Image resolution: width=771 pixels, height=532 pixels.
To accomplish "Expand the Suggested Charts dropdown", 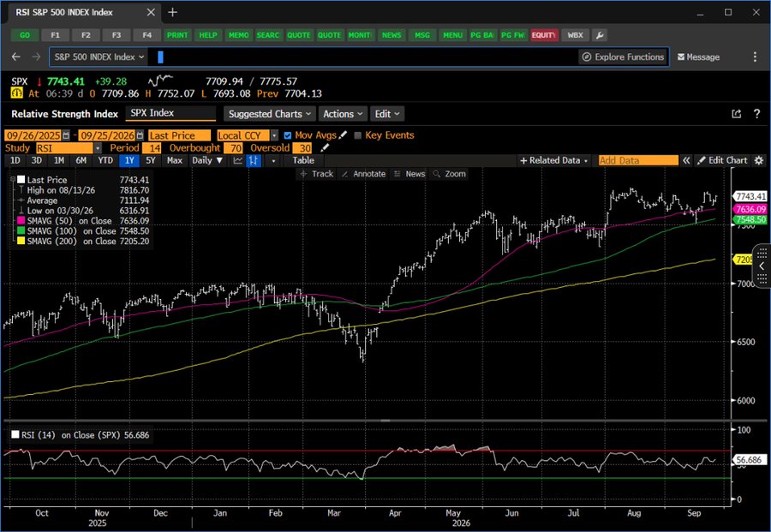I will click(x=270, y=114).
